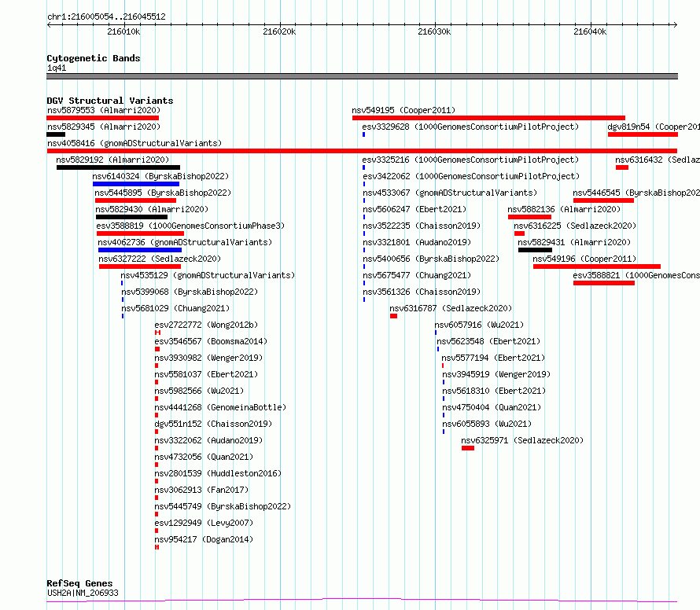
Task: Select nsv5618310 (Ebert2021) label
Action: click(494, 391)
